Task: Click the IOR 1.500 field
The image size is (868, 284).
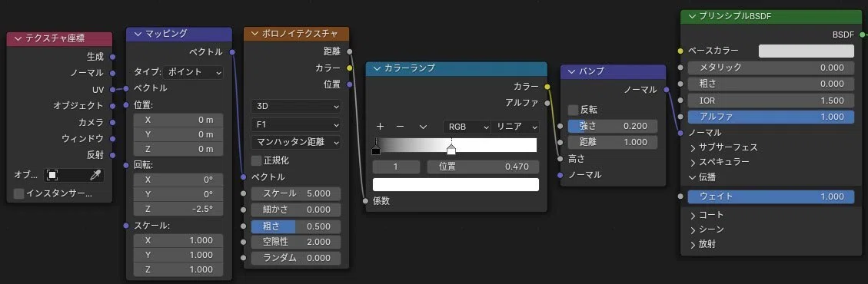Action: point(771,101)
